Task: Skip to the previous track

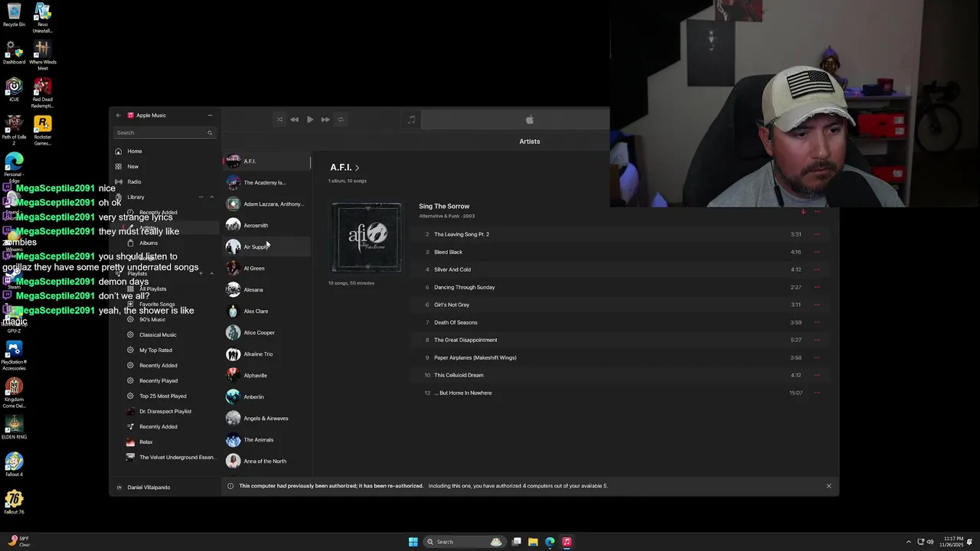Action: [295, 119]
